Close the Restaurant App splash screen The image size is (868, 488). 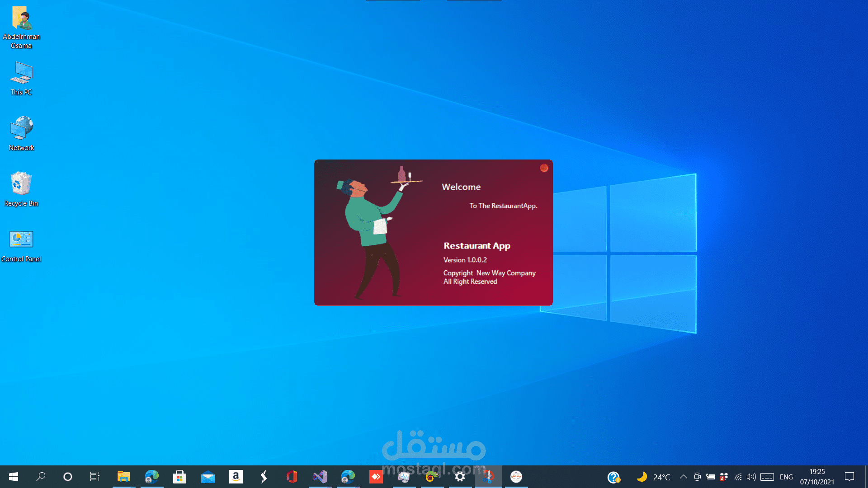point(544,168)
